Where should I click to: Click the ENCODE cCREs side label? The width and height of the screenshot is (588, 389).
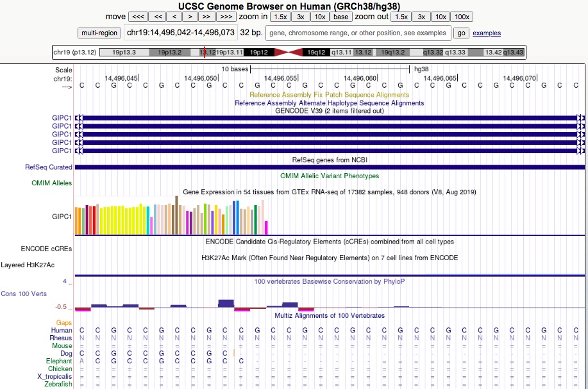click(46, 249)
